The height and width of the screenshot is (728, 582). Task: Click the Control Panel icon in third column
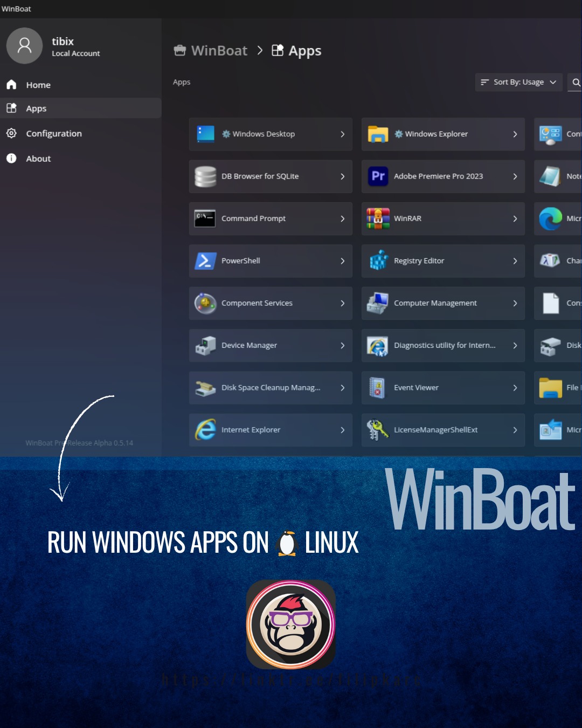coord(551,134)
